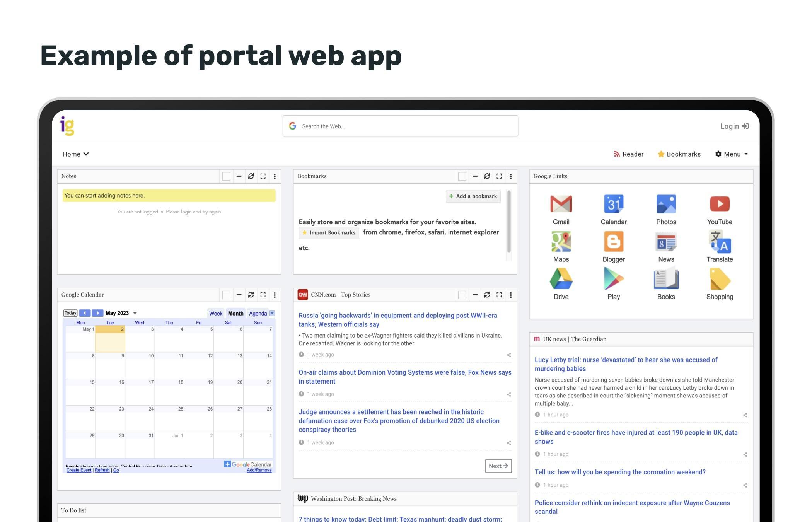Image resolution: width=812 pixels, height=522 pixels.
Task: Tick the Notes widget checkbox
Action: (226, 176)
